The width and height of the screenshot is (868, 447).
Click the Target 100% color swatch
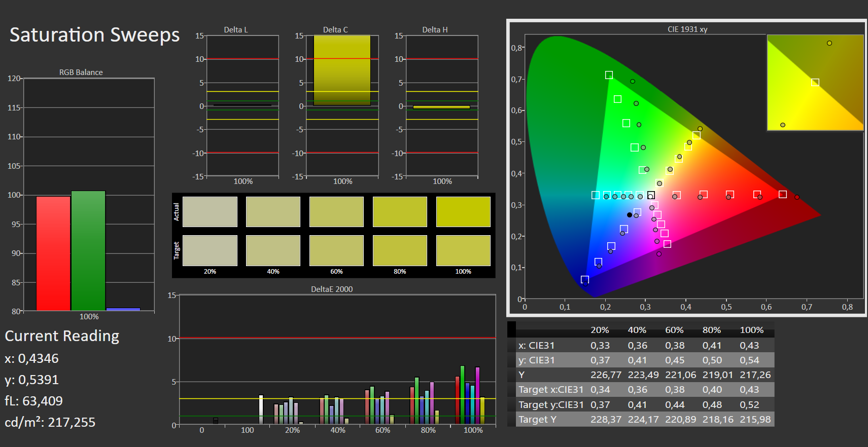463,250
